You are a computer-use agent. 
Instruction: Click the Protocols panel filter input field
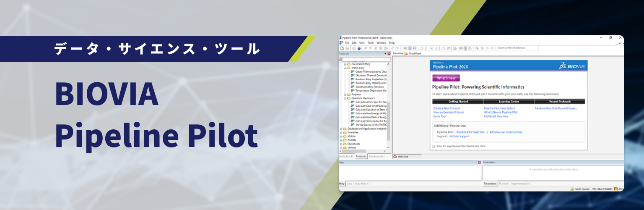[367, 59]
